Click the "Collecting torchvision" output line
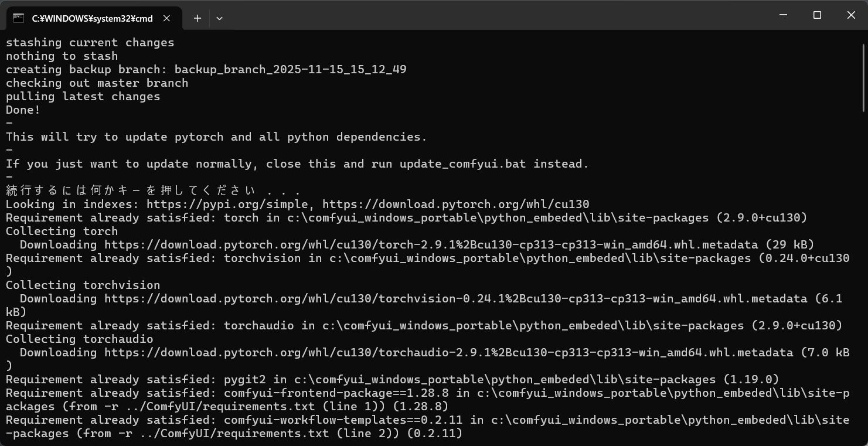Viewport: 868px width, 446px height. 83,285
